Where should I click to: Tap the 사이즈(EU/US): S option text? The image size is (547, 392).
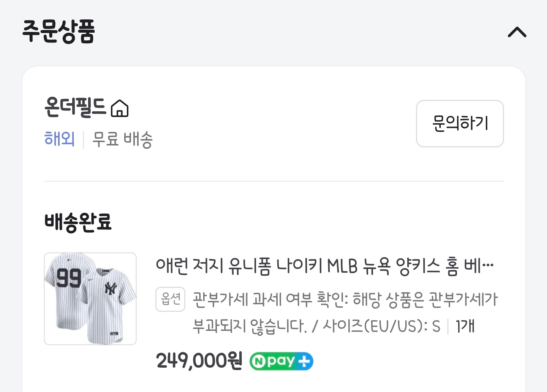tap(381, 326)
